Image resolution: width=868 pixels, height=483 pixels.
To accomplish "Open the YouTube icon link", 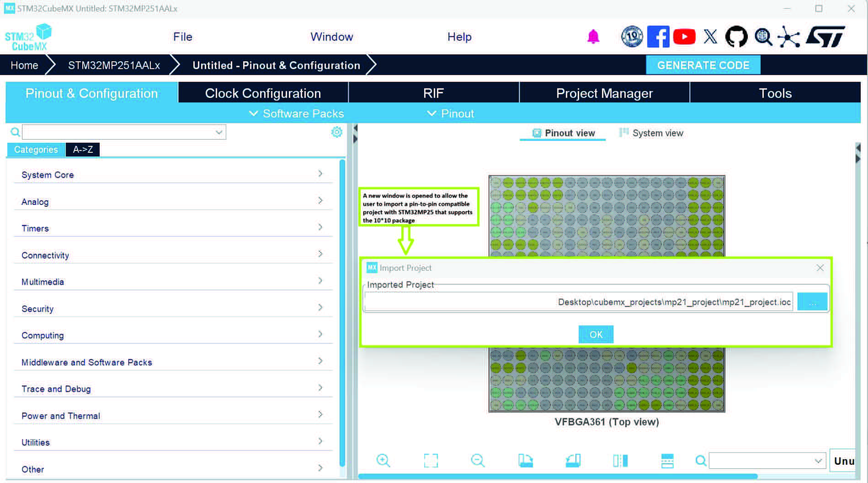I will click(684, 37).
